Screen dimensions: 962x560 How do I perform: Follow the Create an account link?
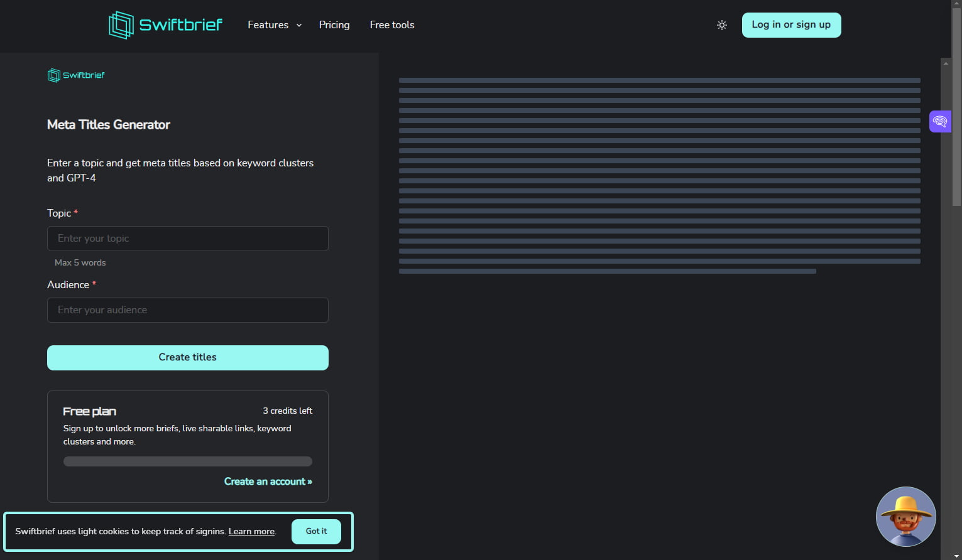(268, 481)
